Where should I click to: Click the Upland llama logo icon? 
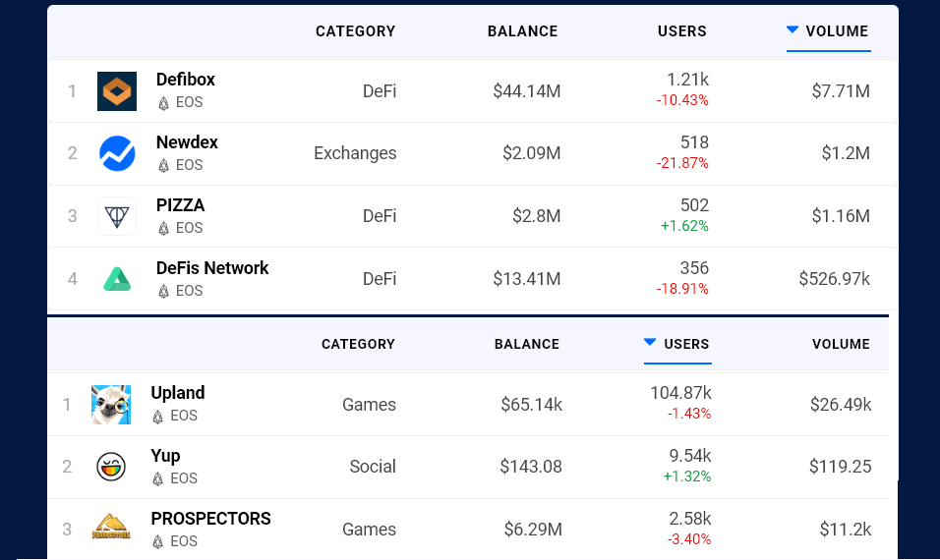pyautogui.click(x=111, y=404)
